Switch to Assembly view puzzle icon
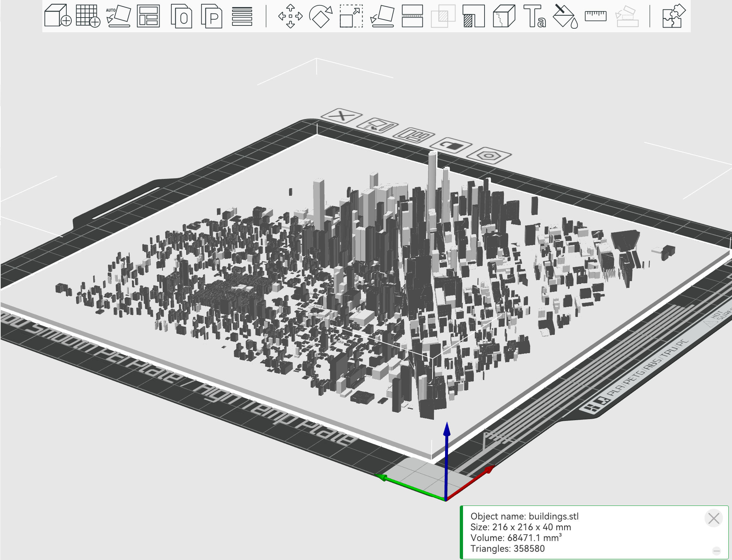 pyautogui.click(x=674, y=16)
